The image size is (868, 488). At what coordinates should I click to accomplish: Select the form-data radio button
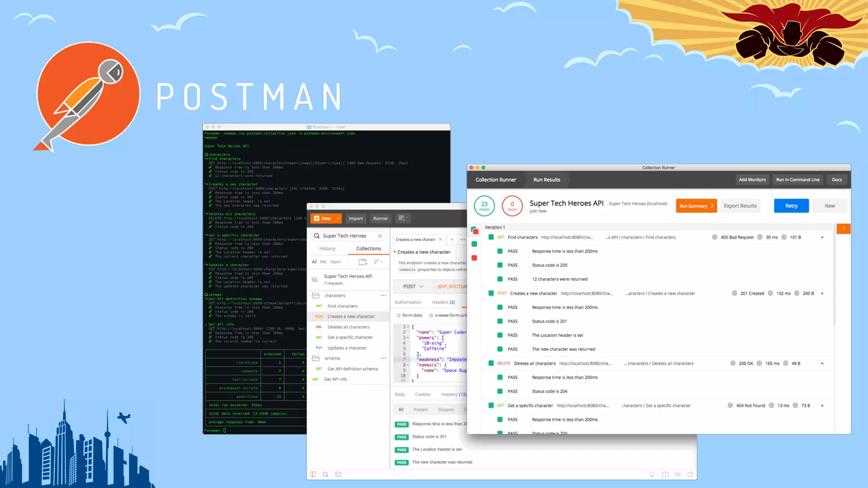pos(399,315)
